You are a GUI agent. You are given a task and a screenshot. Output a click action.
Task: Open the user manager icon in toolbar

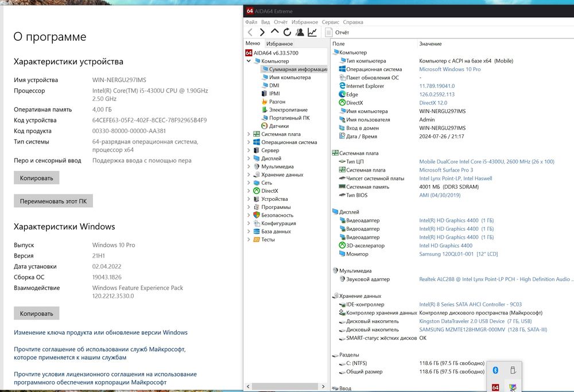click(300, 32)
